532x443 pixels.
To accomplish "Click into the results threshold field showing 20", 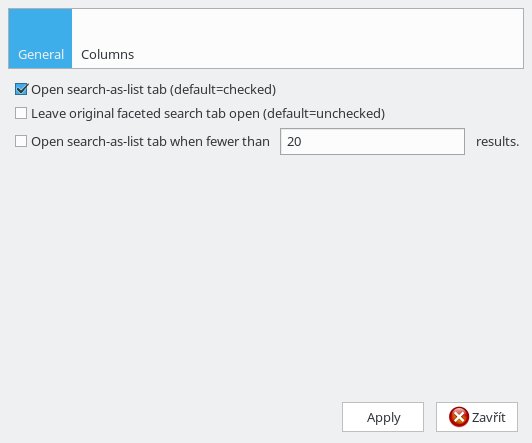I will [372, 141].
